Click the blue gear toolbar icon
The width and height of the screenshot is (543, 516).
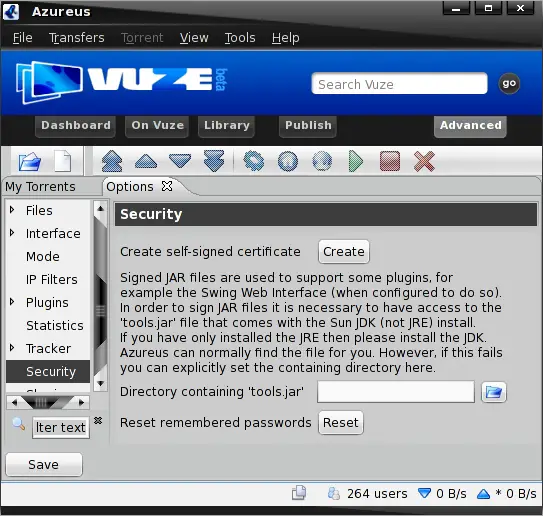coord(253,161)
